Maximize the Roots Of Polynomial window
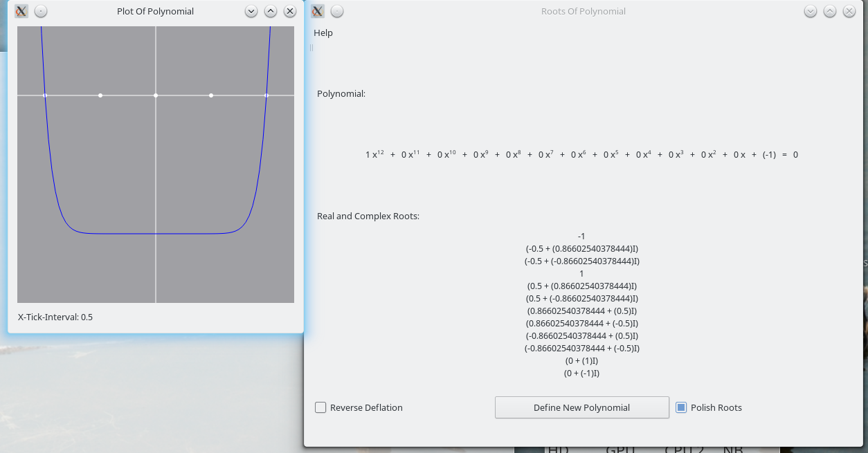Screen dimensions: 868x453 [830, 11]
